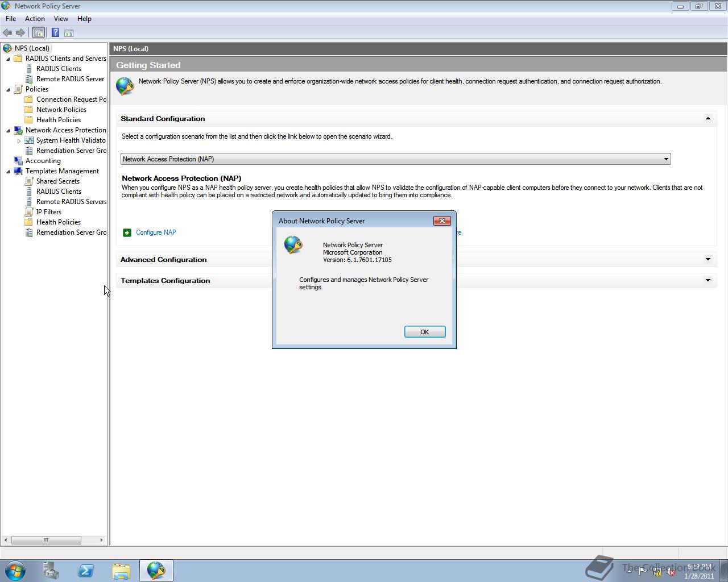Close the About Network Policy Server dialog

442,221
